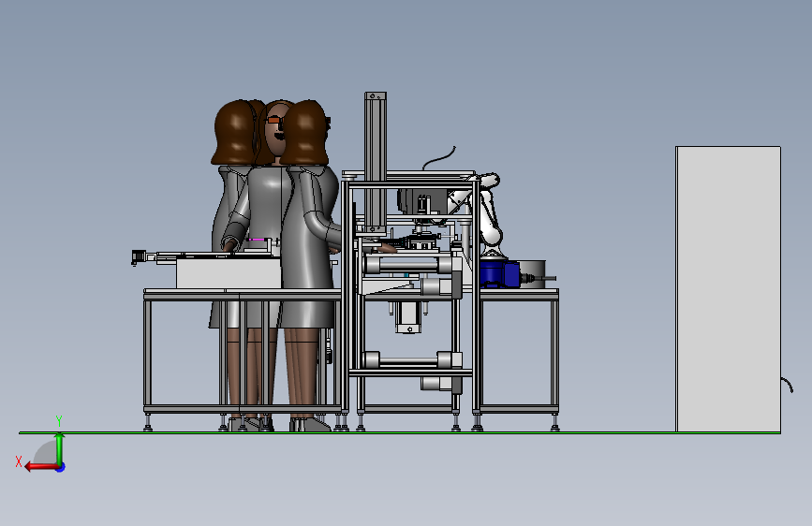The image size is (812, 526).
Task: Select the blue motor unit
Action: tap(498, 273)
